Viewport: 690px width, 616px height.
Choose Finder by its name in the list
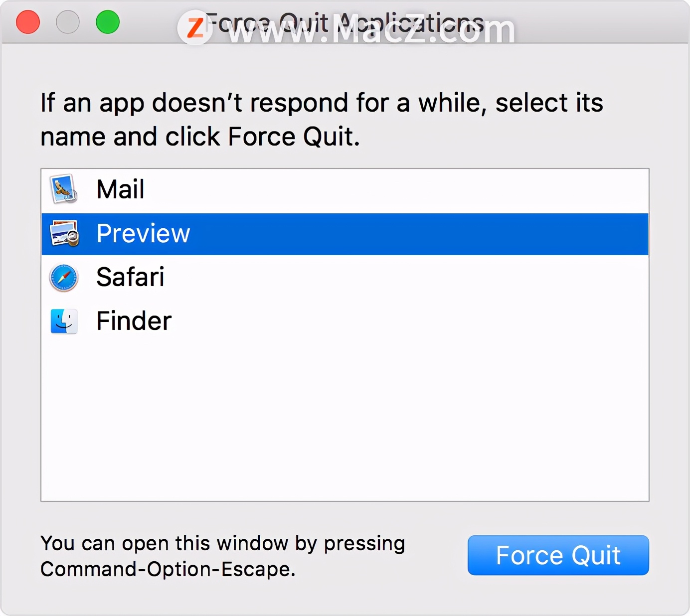click(134, 321)
